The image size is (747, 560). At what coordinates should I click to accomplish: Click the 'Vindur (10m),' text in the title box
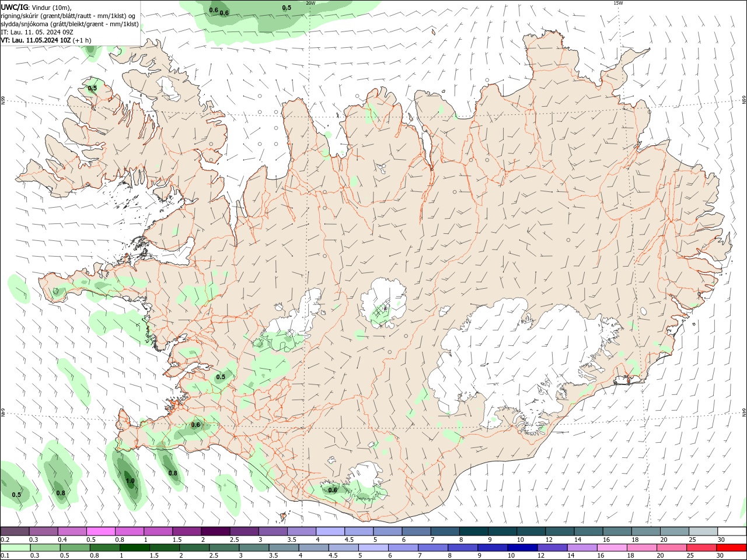click(x=50, y=7)
